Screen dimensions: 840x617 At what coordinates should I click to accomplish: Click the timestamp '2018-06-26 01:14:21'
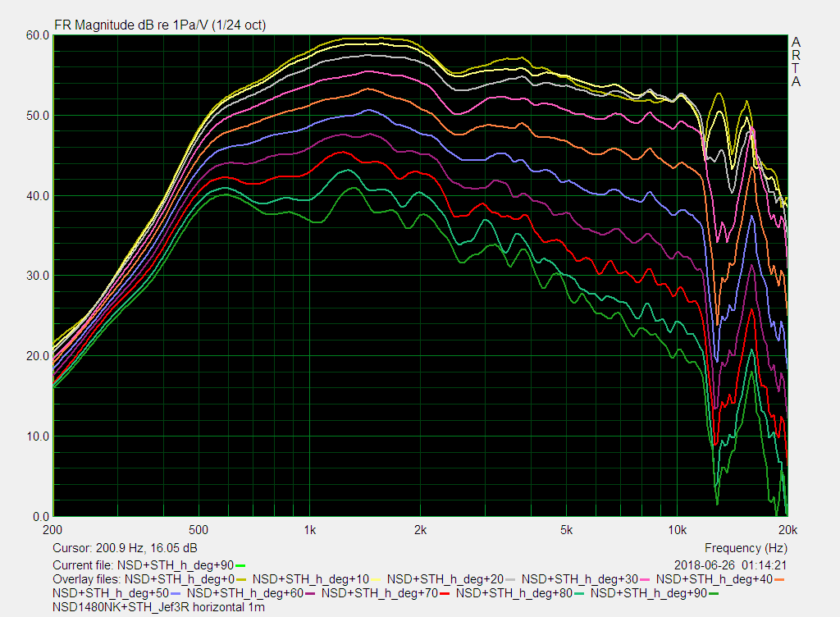pos(730,565)
